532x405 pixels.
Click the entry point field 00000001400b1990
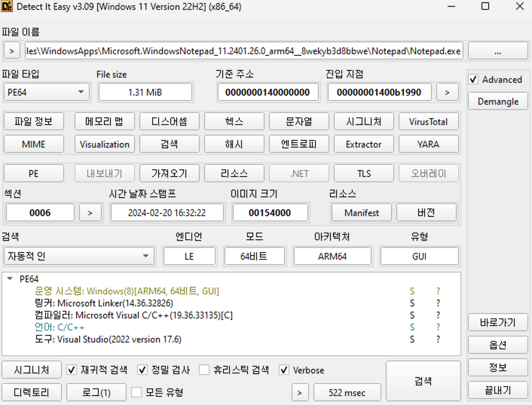(x=379, y=92)
